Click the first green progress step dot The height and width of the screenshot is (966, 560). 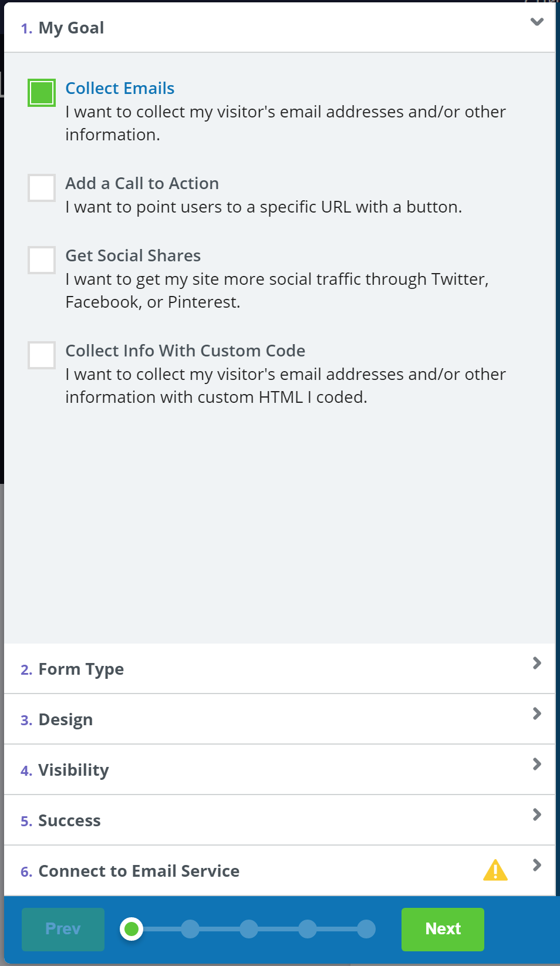131,929
